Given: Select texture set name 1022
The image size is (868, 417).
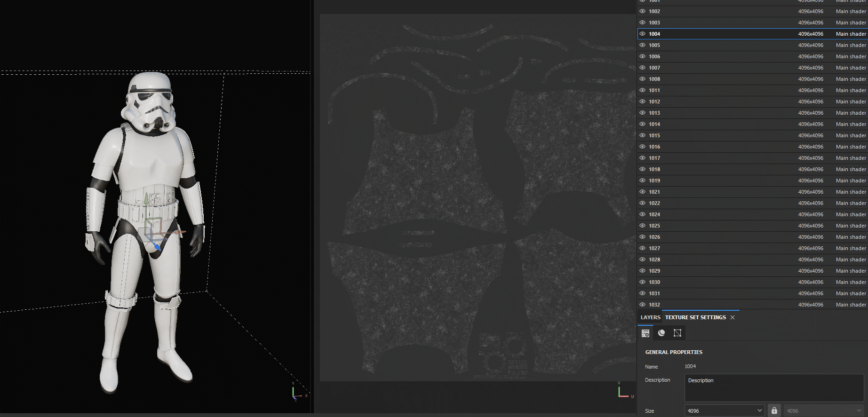Looking at the screenshot, I should coord(654,203).
